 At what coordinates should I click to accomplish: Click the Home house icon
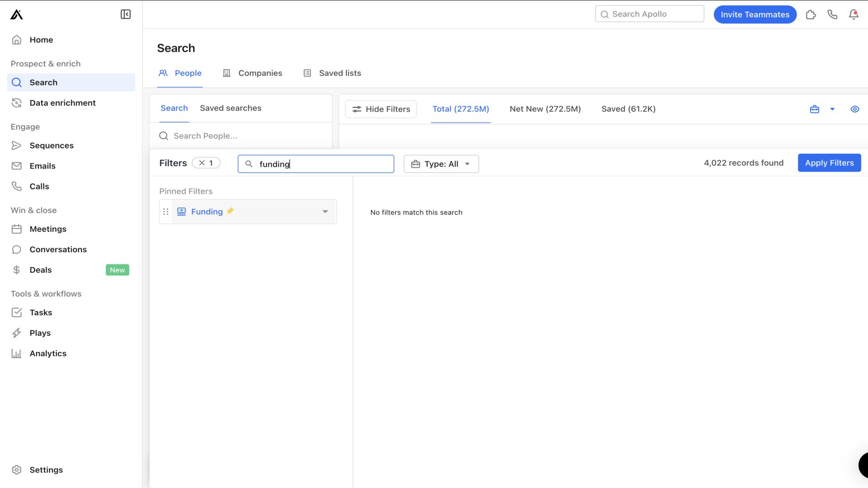pos(17,40)
